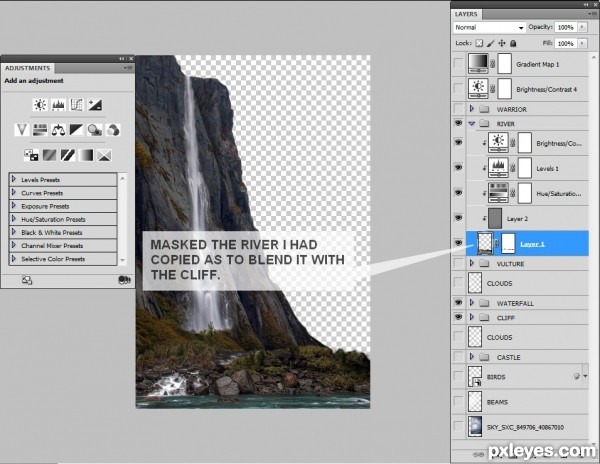Click the lock image pixels brush icon

click(491, 43)
